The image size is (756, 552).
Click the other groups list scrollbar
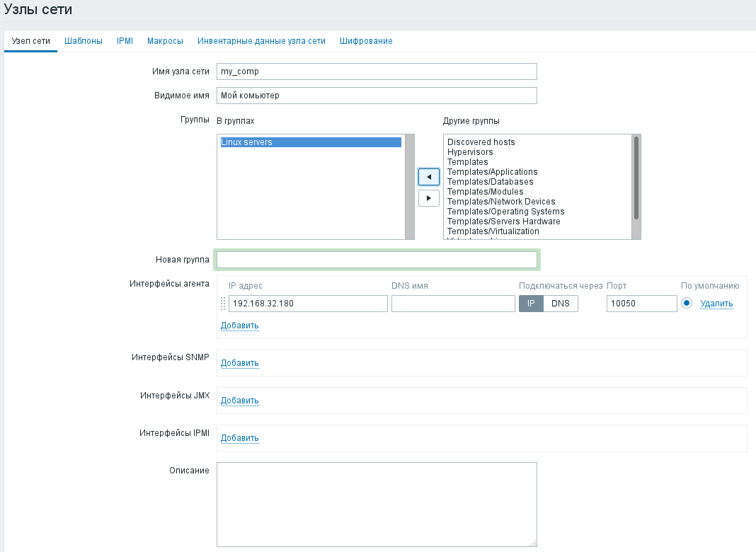(636, 178)
